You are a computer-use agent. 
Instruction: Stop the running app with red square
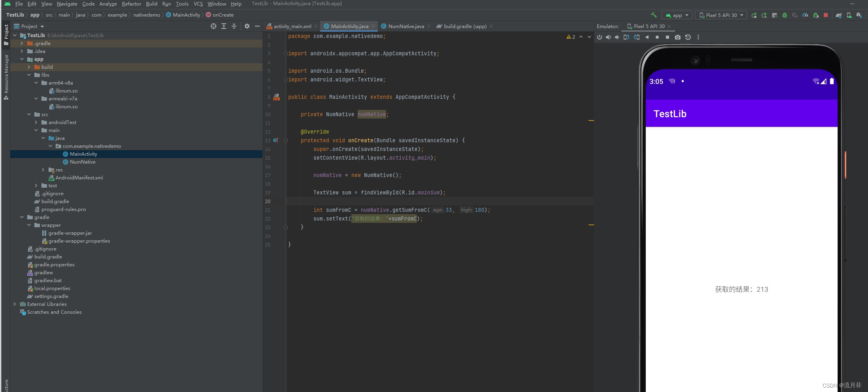tap(826, 15)
